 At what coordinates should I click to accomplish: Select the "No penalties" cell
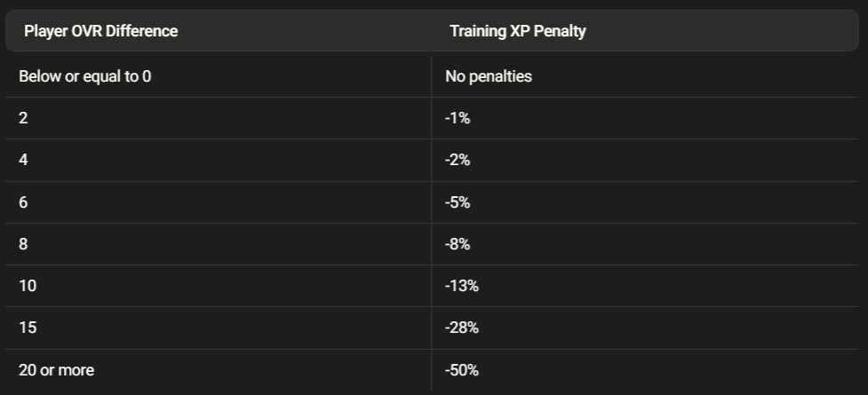[x=488, y=76]
